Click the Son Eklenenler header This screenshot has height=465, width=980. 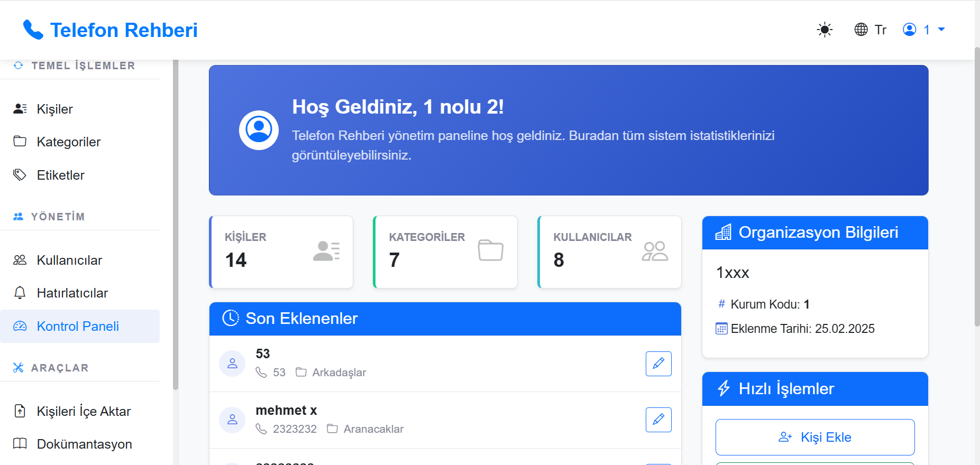445,319
